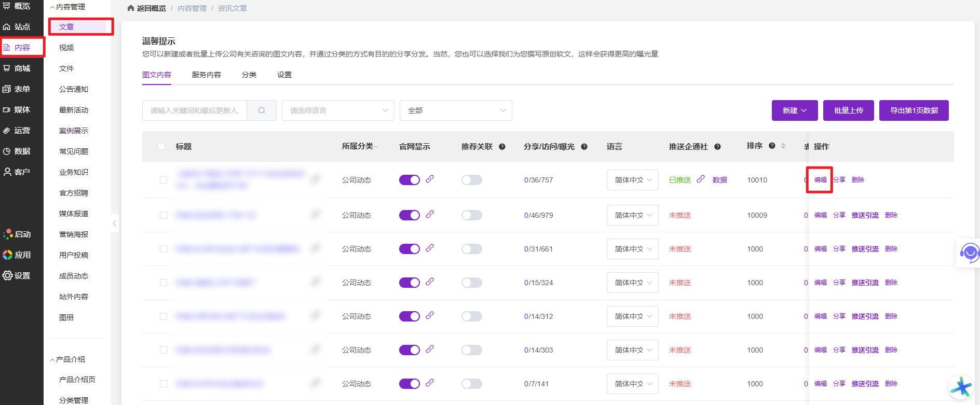
Task: Open the 请选择语言 language dropdown
Action: pyautogui.click(x=338, y=110)
